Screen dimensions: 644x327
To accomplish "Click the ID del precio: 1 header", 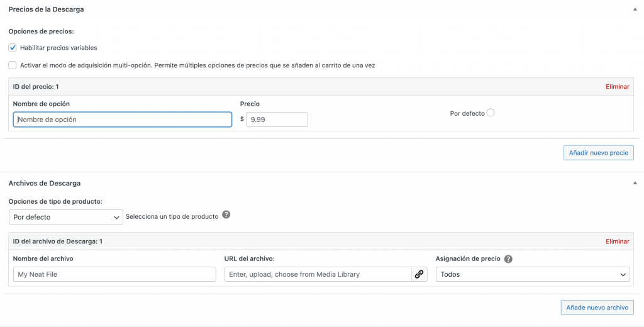I will click(36, 87).
